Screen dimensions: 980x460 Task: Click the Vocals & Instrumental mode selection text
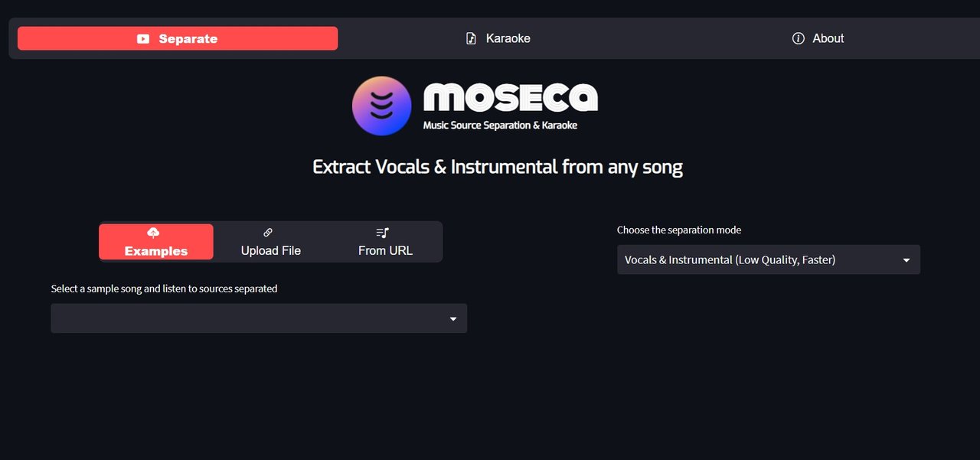730,260
